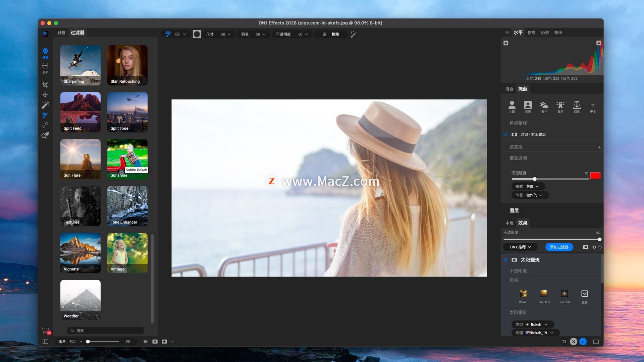Toggle the preview eye icon
The image size is (644, 362).
click(146, 342)
